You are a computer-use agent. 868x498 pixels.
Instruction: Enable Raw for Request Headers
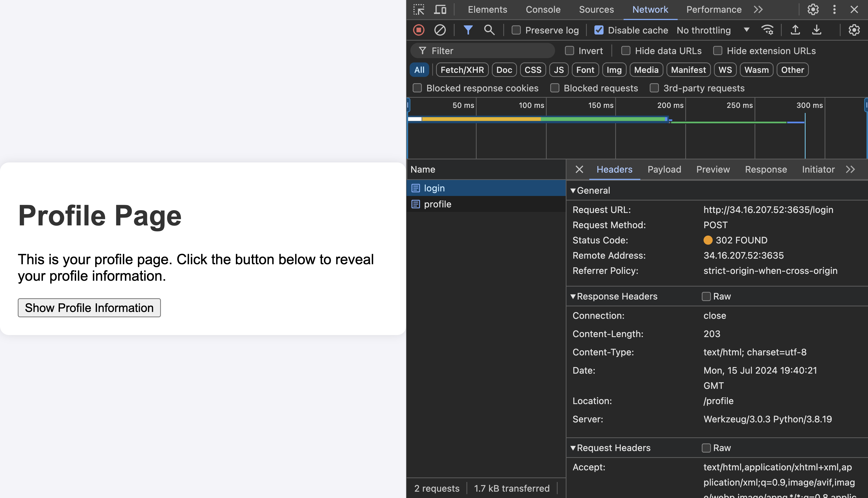pos(706,448)
